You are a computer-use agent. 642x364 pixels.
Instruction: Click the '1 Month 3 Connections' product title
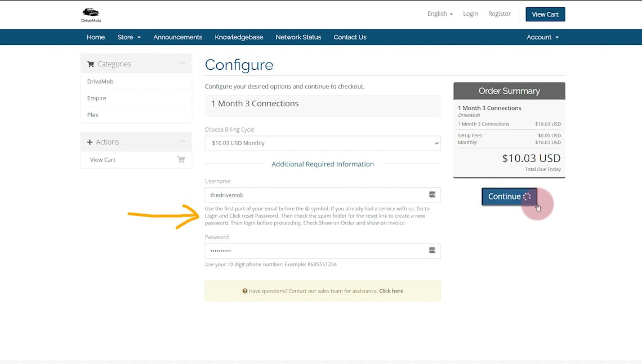click(x=255, y=104)
